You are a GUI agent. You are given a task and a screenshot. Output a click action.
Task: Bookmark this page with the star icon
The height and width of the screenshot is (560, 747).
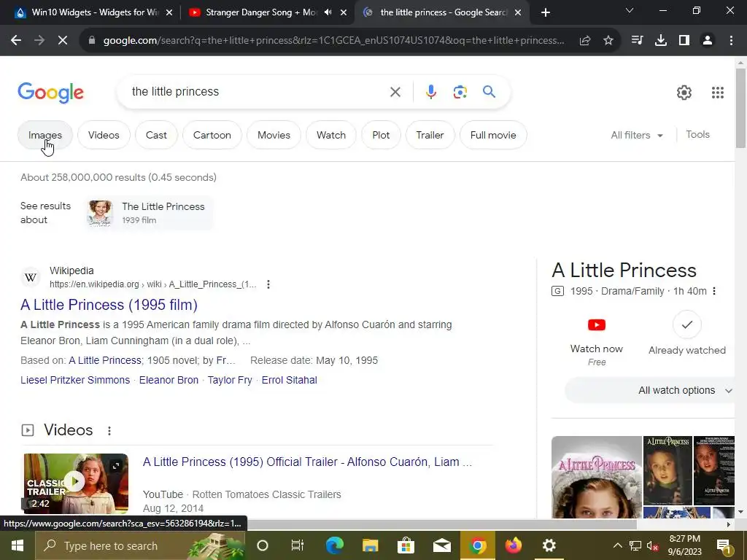[608, 41]
